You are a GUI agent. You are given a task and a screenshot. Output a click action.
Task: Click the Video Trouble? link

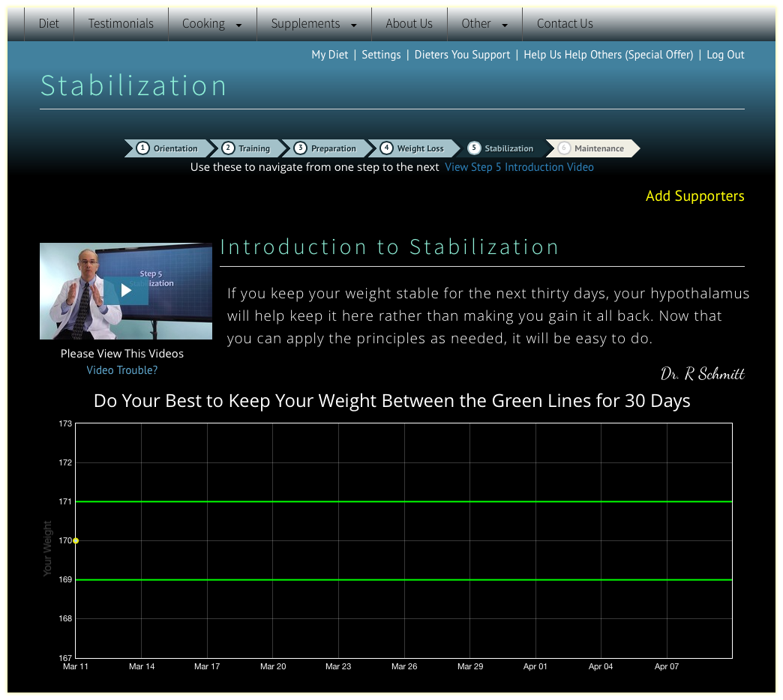click(x=122, y=370)
